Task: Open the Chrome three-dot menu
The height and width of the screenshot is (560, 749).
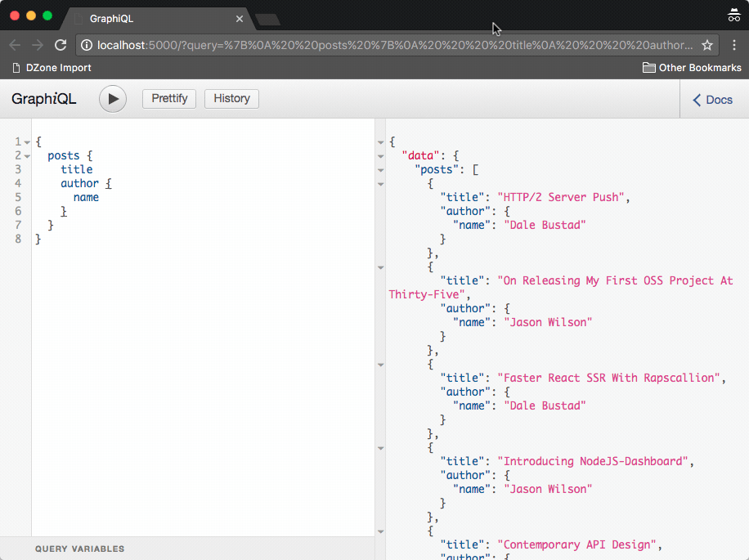Action: click(x=734, y=45)
